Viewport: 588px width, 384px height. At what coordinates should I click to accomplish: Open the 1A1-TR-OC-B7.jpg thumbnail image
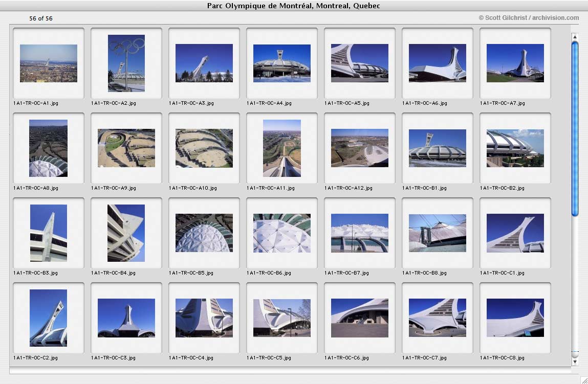360,233
